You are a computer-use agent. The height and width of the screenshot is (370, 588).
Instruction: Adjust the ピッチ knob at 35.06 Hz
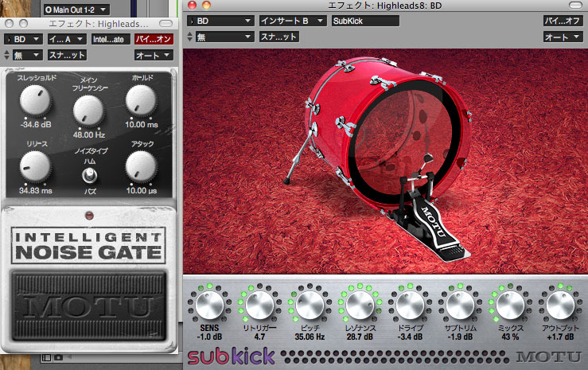(x=310, y=305)
